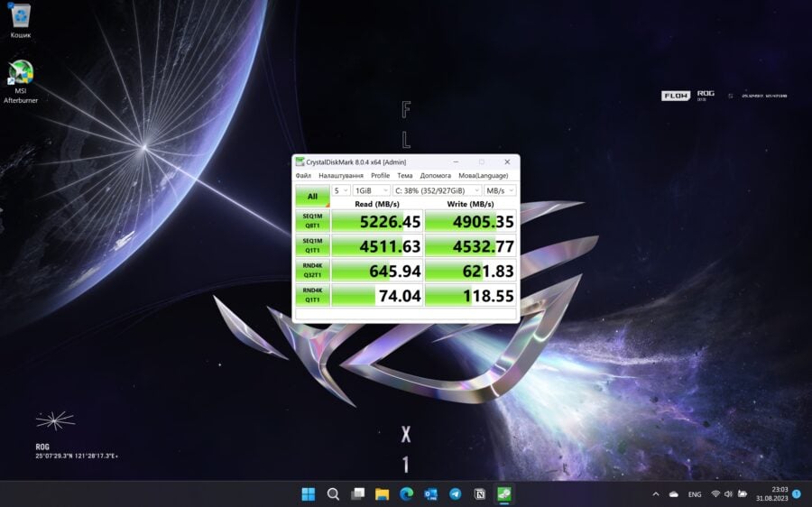Start all benchmarks with the All button

click(x=312, y=197)
